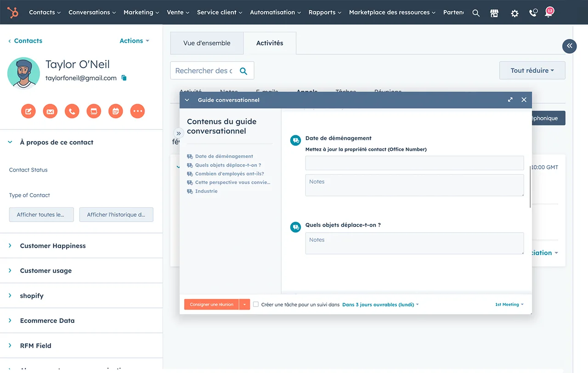Check the follow-up task creation checkbox
588x373 pixels.
[256, 304]
